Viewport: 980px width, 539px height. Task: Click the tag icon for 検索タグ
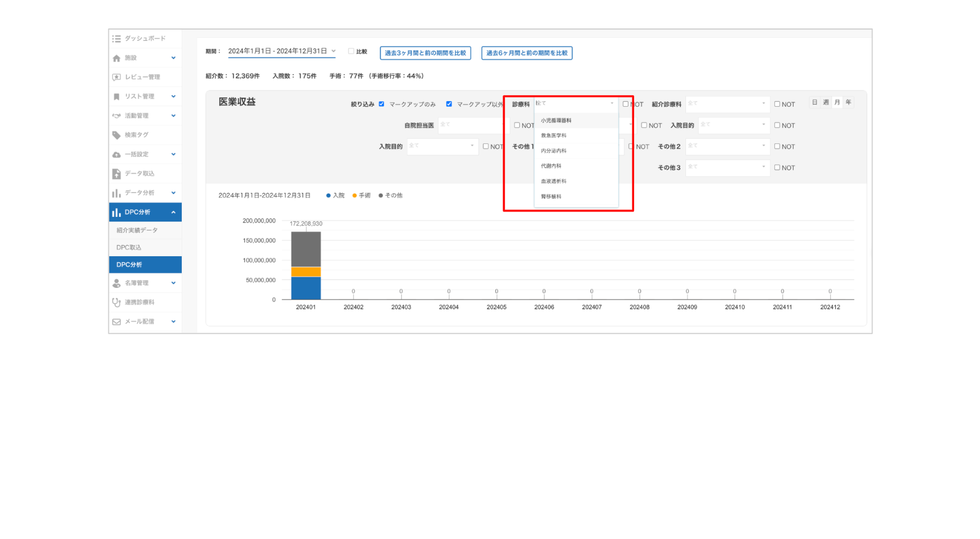(116, 135)
